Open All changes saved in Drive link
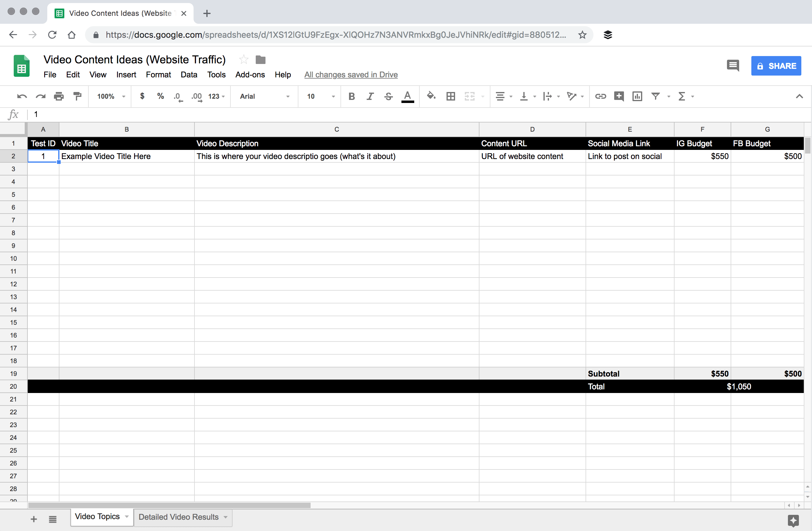The width and height of the screenshot is (812, 531). click(351, 74)
